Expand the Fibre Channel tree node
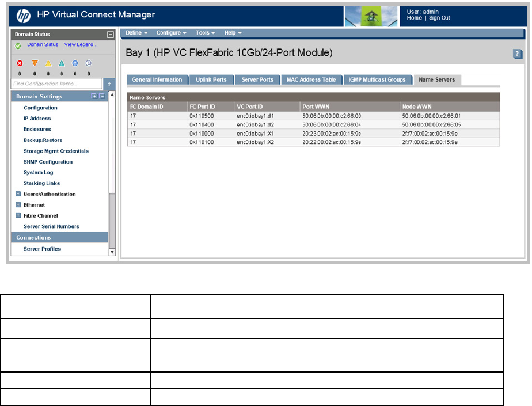Image resolution: width=532 pixels, height=406 pixels. pyautogui.click(x=18, y=215)
